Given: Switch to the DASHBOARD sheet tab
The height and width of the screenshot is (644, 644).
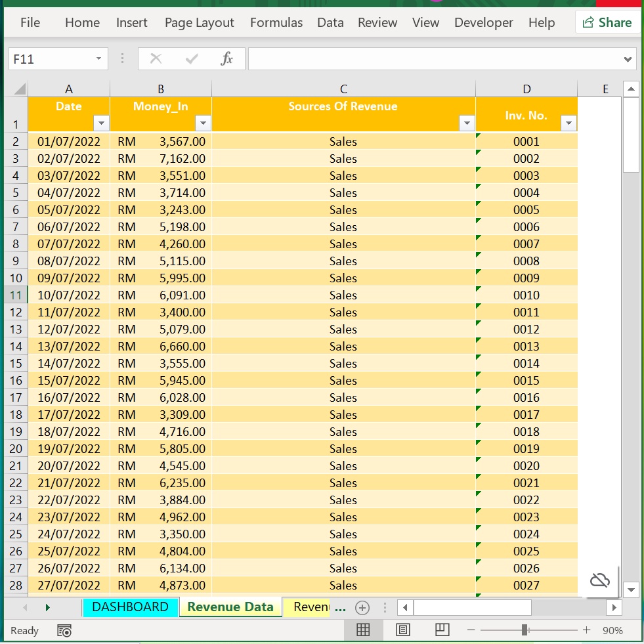Looking at the screenshot, I should click(x=130, y=607).
